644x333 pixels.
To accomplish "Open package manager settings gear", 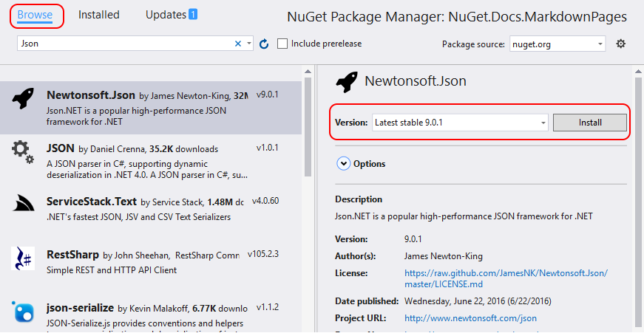I will [x=620, y=44].
